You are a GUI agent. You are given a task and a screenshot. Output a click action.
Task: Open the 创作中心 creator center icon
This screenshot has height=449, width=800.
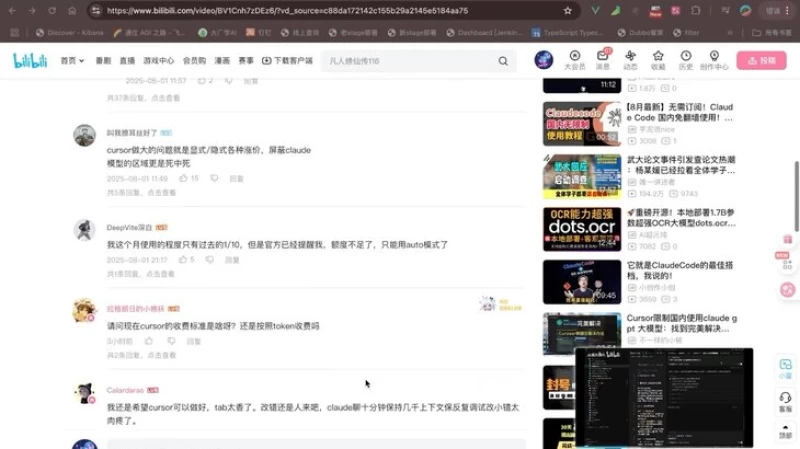(714, 59)
